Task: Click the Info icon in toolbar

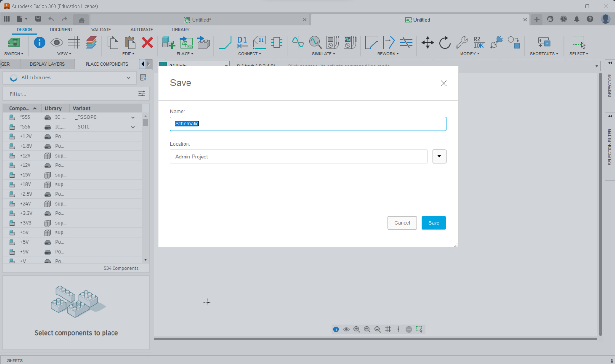Action: tap(39, 43)
